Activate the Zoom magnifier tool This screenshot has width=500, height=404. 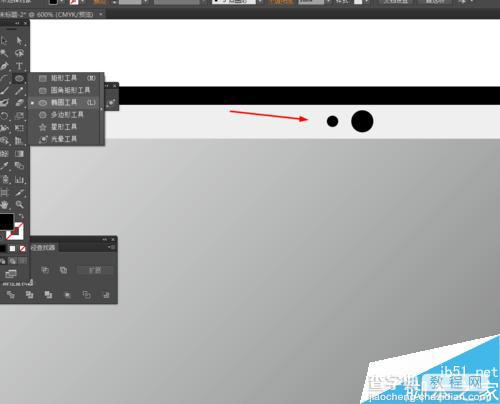point(19,204)
